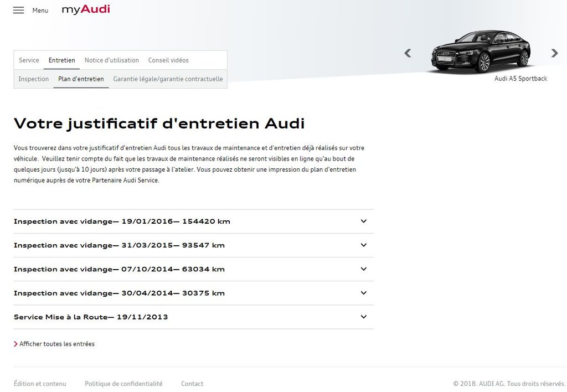
Task: Expand the 30/04/2014 inspection entry chevron
Action: coord(363,293)
